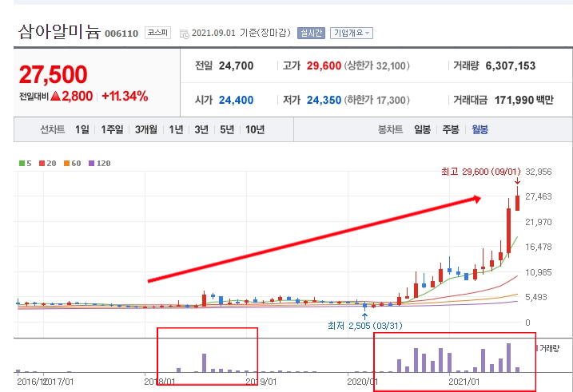
Task: Click the 32,956 price axis label
Action: tap(539, 172)
